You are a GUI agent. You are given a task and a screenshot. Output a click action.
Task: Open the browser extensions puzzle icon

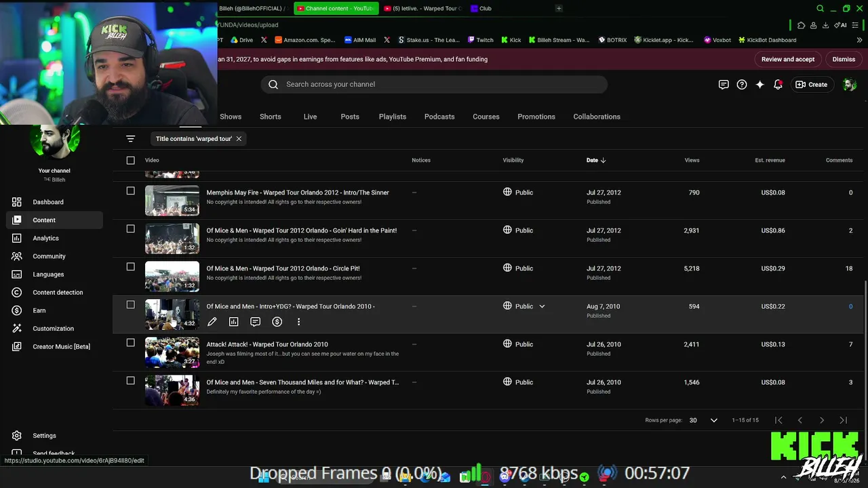tap(802, 25)
